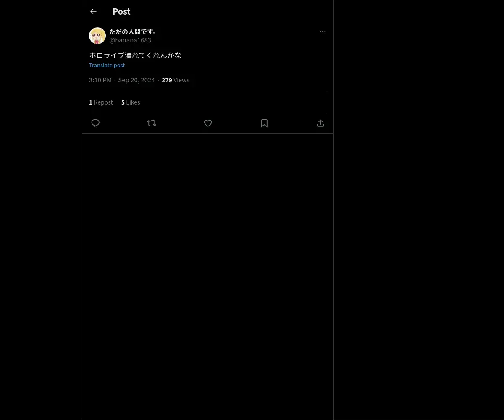Image resolution: width=504 pixels, height=420 pixels.
Task: Open the profile via ただの人間です。 name
Action: 133,31
